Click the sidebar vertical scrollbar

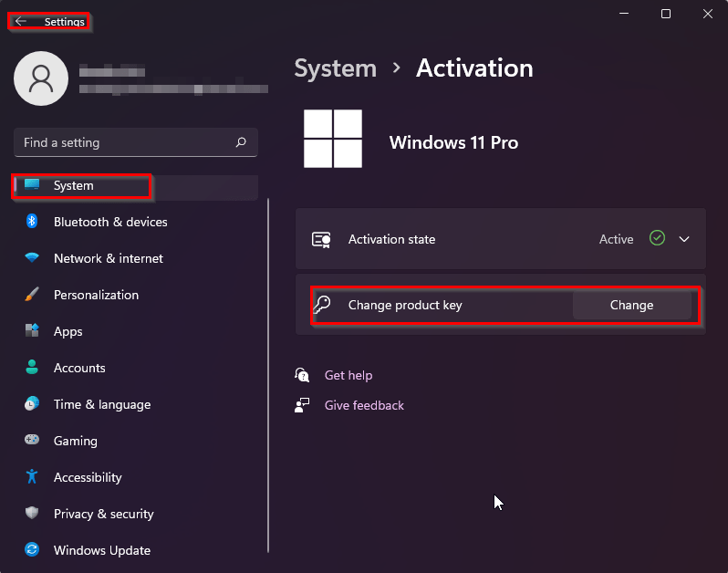point(268,375)
